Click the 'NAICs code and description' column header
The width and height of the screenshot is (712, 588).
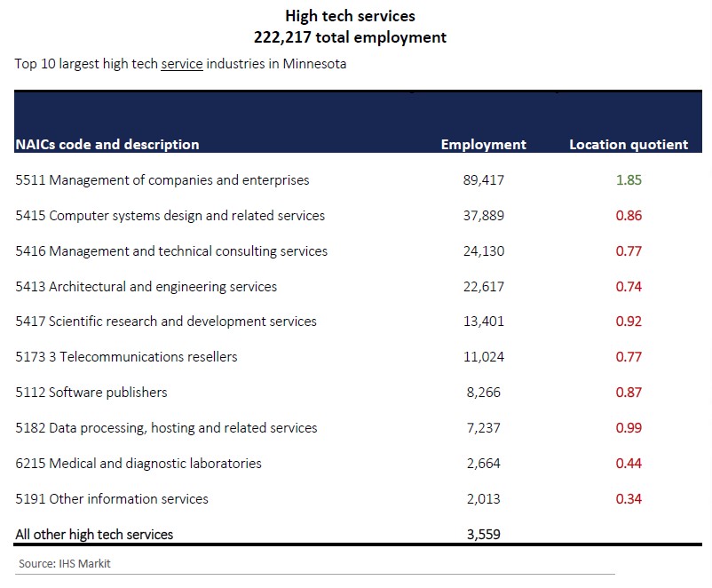(x=107, y=144)
